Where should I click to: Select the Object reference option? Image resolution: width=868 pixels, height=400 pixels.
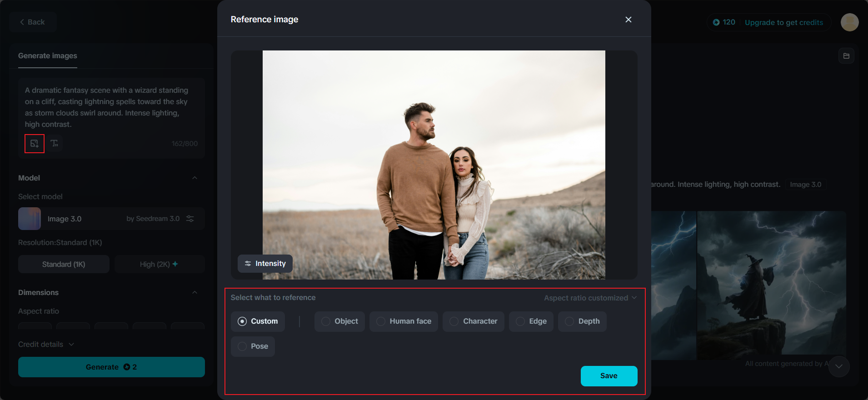tap(339, 321)
